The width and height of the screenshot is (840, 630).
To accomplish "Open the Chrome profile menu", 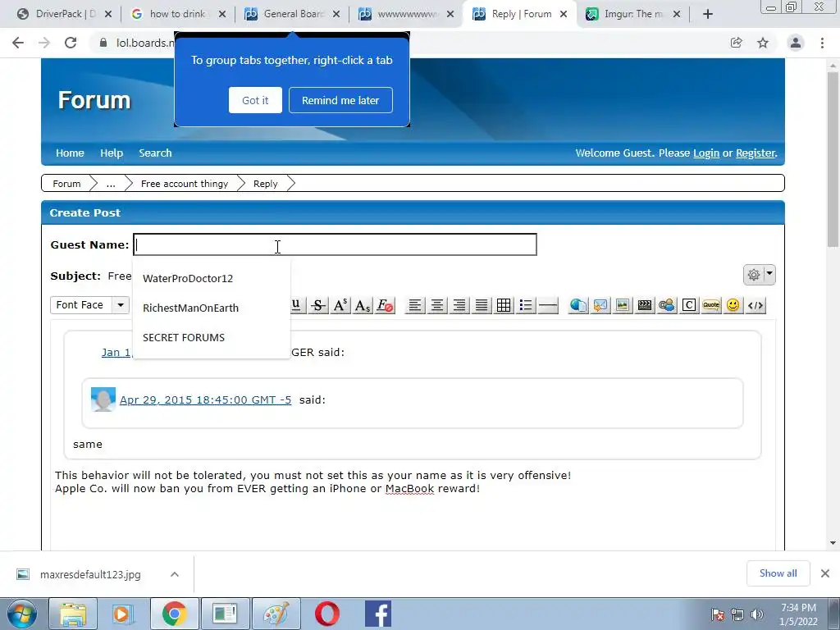I will pyautogui.click(x=796, y=43).
